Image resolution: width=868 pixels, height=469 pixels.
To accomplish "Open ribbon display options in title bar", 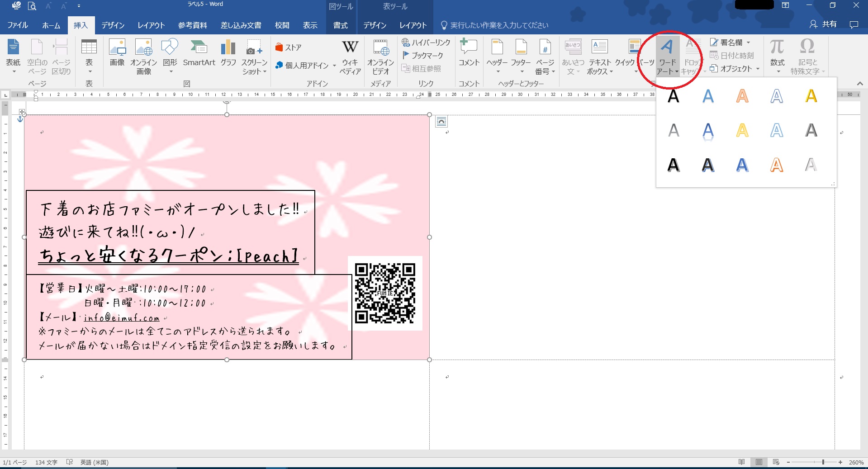I will point(786,5).
